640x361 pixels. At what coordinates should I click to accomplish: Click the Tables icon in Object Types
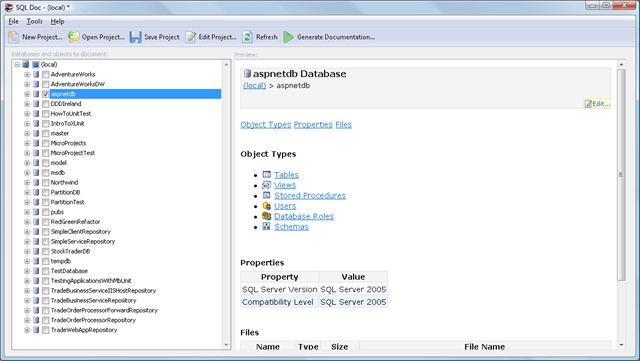pyautogui.click(x=267, y=174)
